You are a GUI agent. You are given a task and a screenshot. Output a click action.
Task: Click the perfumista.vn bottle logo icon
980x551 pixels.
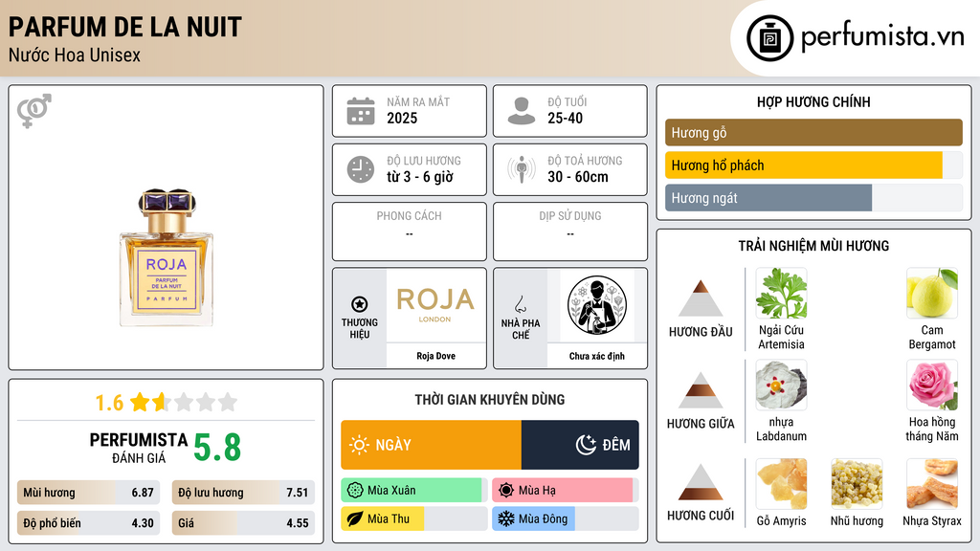770,38
